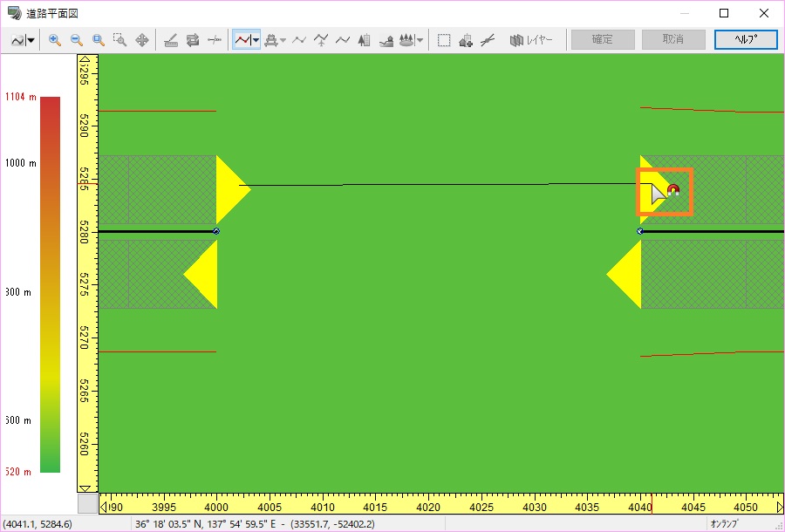Image resolution: width=785 pixels, height=532 pixels.
Task: Click the right road end node handle
Action: pos(640,231)
